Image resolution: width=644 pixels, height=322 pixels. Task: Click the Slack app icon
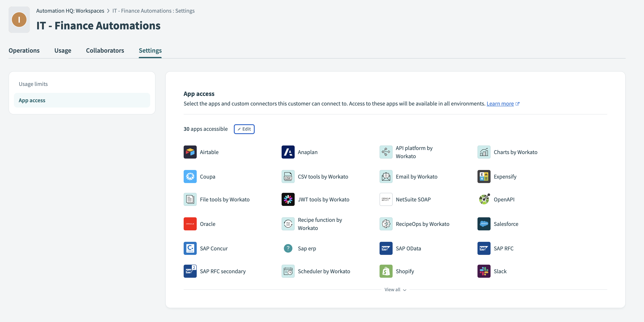(x=484, y=271)
